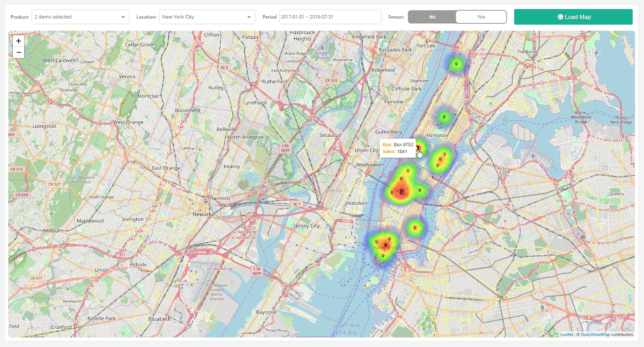The height and width of the screenshot is (347, 644).
Task: Click the zoom out minus button
Action: tap(18, 52)
